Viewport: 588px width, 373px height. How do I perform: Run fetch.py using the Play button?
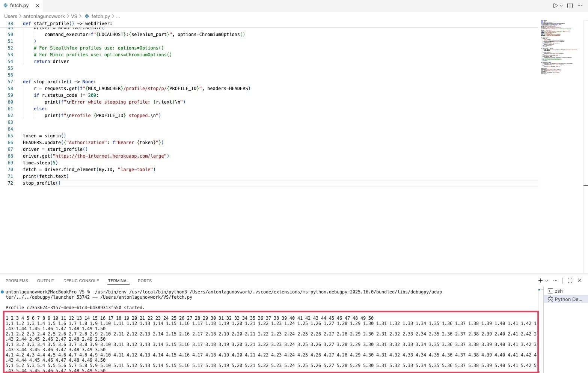[x=555, y=6]
